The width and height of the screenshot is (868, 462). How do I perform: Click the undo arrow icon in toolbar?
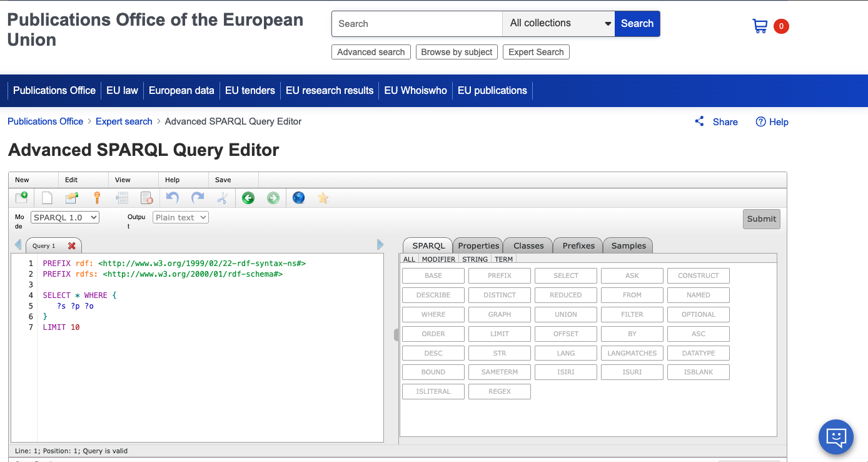pyautogui.click(x=173, y=198)
